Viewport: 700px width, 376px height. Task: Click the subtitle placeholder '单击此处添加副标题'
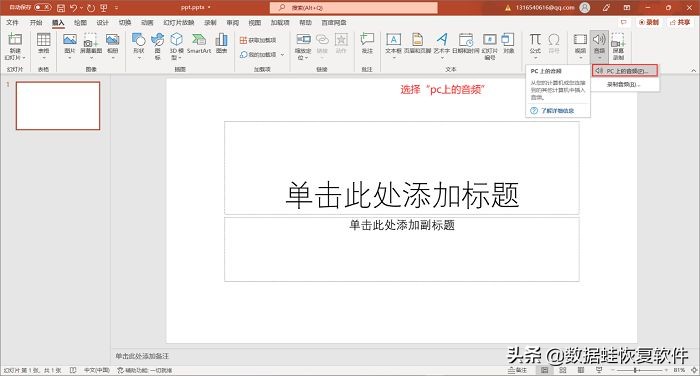[402, 249]
